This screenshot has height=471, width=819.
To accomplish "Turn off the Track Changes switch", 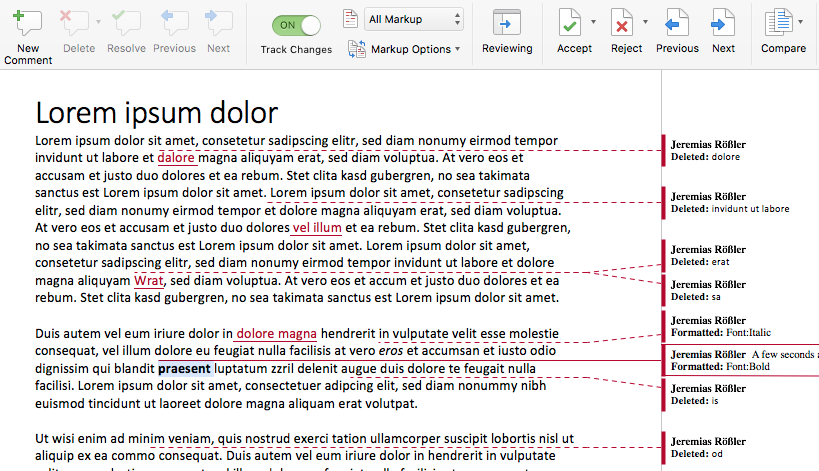I will (x=296, y=25).
